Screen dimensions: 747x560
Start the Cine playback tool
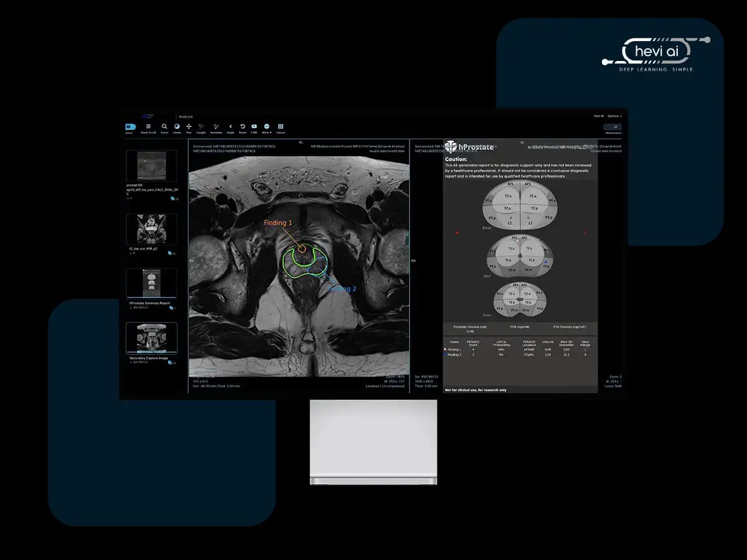[x=254, y=128]
